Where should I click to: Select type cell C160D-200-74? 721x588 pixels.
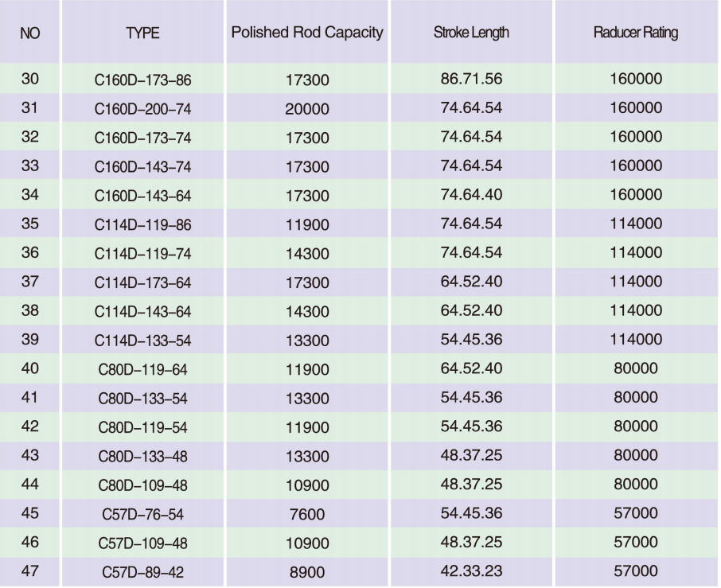142,109
